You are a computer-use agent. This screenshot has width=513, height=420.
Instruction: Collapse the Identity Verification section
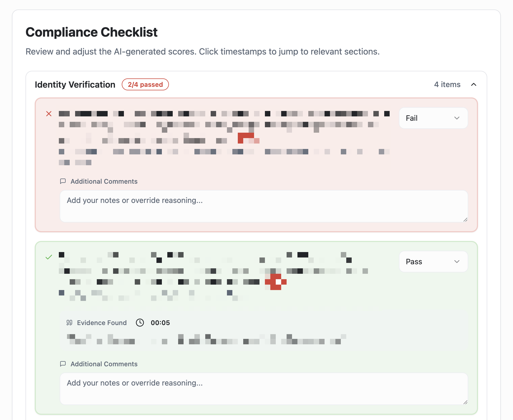tap(474, 84)
